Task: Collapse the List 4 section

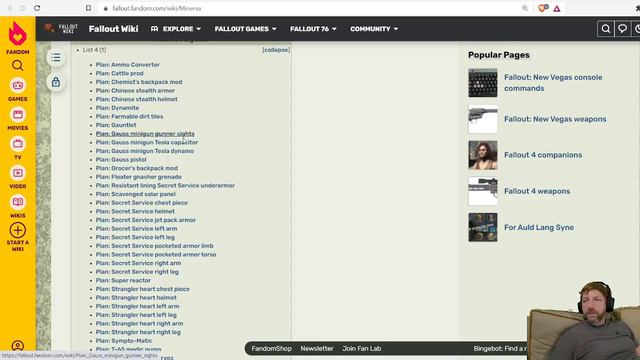Action: [x=276, y=50]
